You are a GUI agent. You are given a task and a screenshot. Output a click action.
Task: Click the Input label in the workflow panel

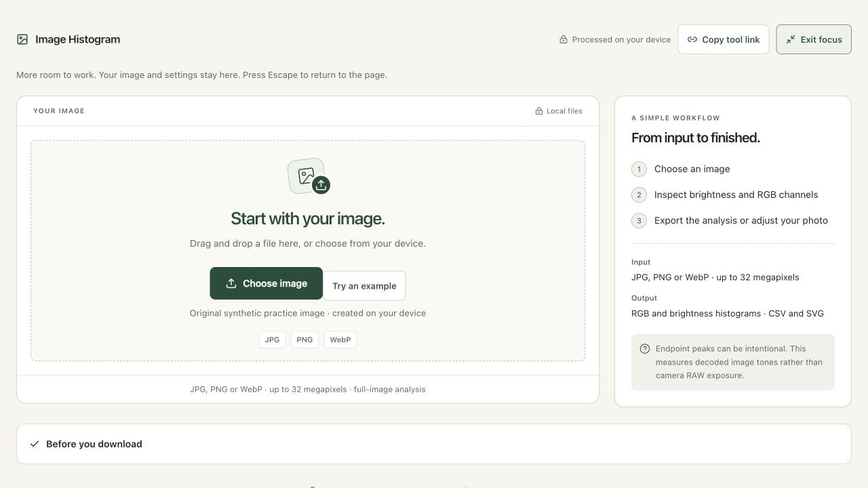click(x=641, y=262)
